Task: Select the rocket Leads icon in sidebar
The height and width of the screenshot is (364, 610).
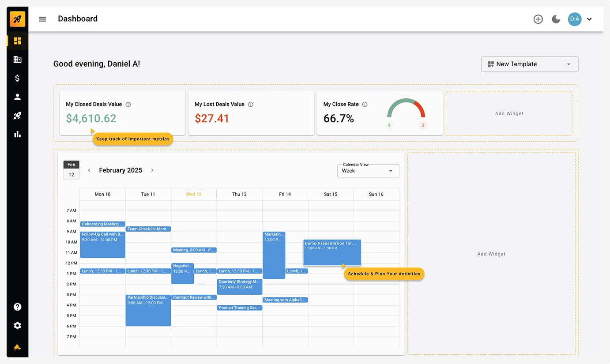Action: coord(17,115)
